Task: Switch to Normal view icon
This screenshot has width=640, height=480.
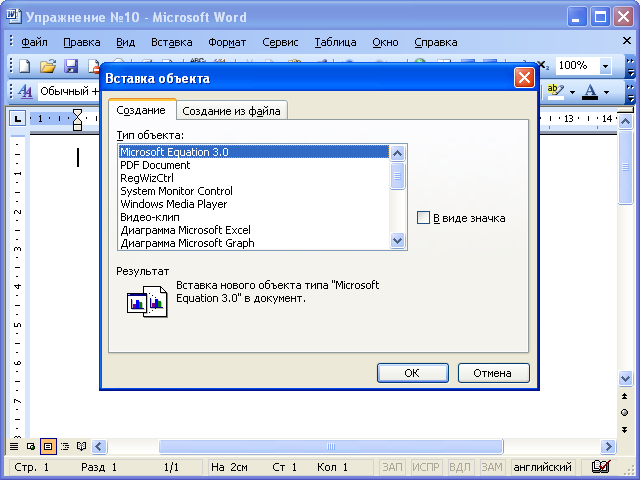Action: point(14,447)
